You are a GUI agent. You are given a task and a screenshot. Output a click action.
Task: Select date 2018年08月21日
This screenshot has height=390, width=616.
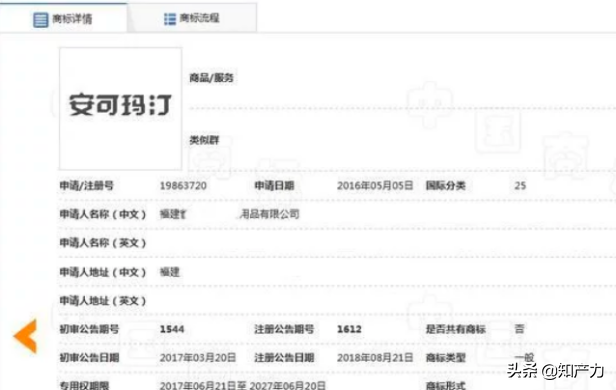point(375,358)
